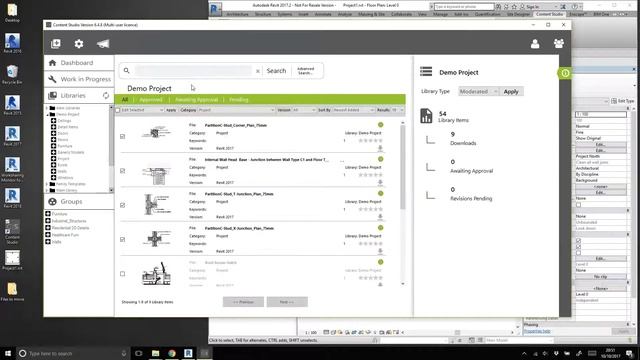The image size is (640, 360).
Task: Open the user groups icon in header
Action: (559, 43)
